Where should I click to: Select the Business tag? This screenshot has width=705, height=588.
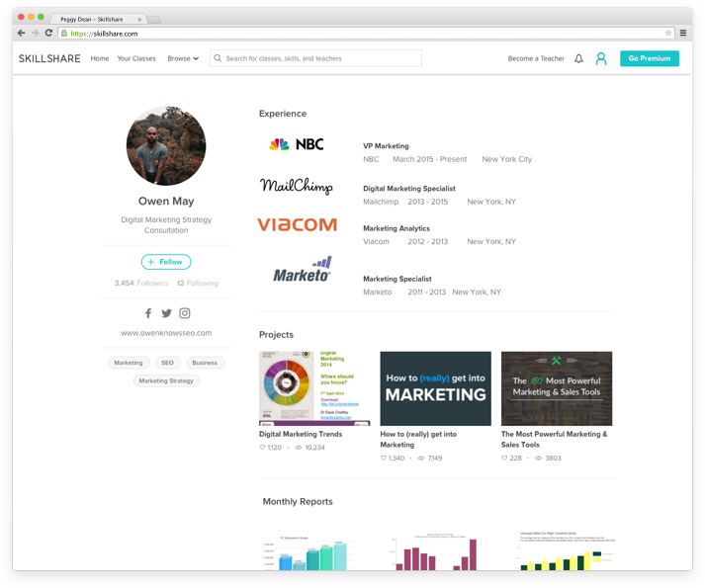[x=205, y=363]
